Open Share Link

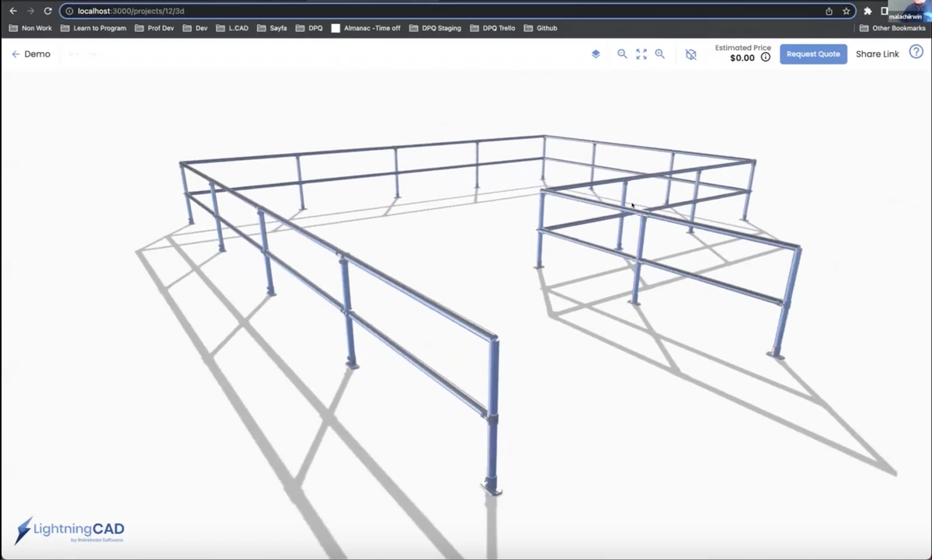tap(878, 54)
